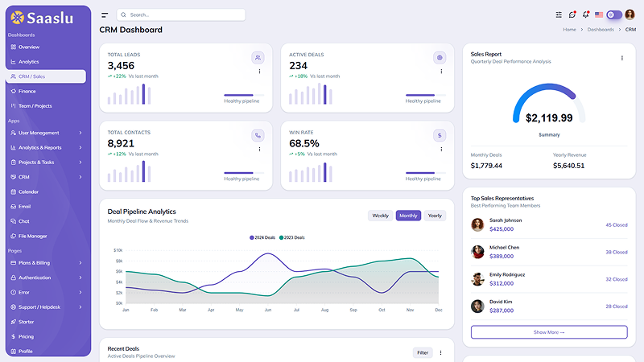Image resolution: width=644 pixels, height=362 pixels.
Task: Click the '45 Closed' link for Sarah Johnson
Action: 617,225
